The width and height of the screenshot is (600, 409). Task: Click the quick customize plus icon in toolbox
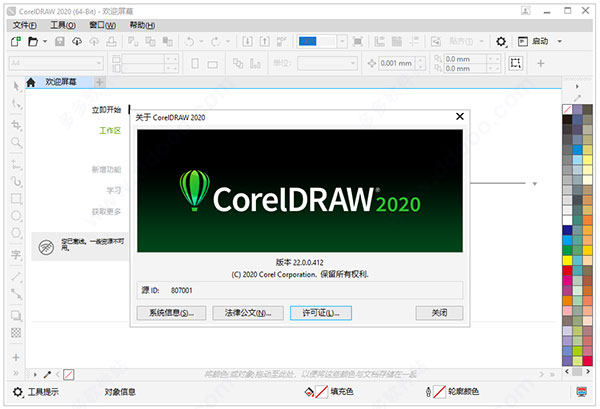(16, 358)
